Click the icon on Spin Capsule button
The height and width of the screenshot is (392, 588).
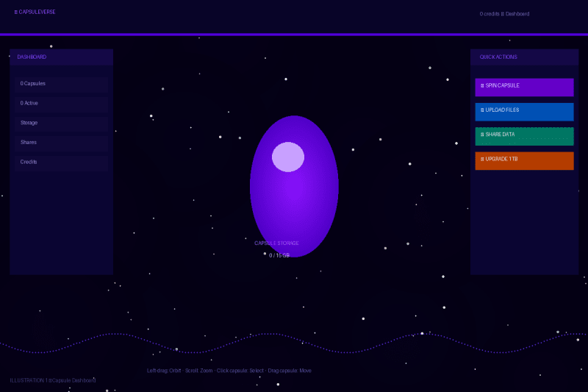coord(482,85)
